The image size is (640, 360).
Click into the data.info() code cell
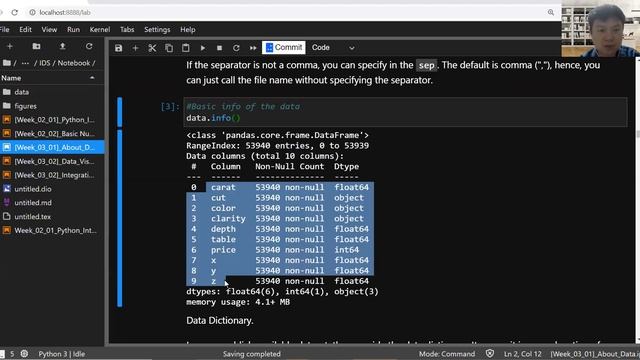point(406,112)
